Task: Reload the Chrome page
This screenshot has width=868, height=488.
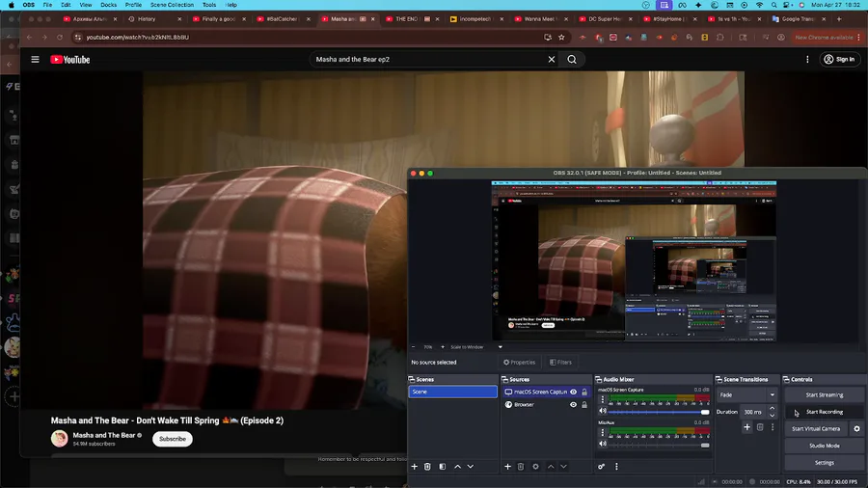Action: point(60,37)
